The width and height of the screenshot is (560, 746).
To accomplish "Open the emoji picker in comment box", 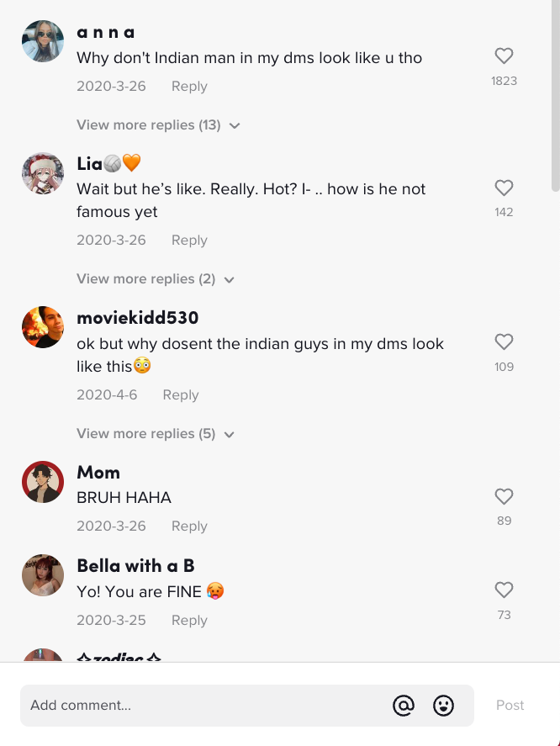I will (443, 705).
